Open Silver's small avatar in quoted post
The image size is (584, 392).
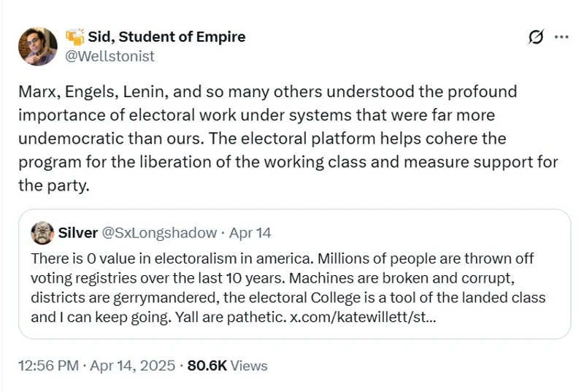pos(42,233)
